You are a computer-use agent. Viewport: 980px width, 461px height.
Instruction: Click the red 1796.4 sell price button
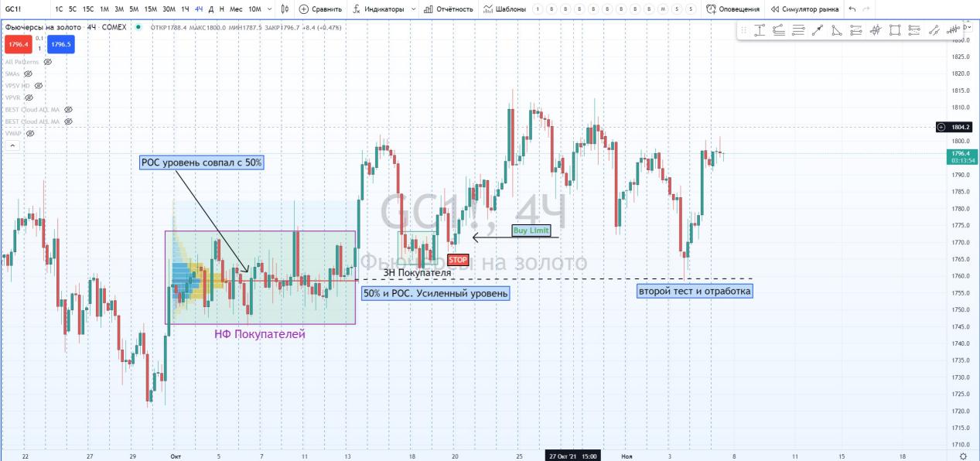pos(16,45)
